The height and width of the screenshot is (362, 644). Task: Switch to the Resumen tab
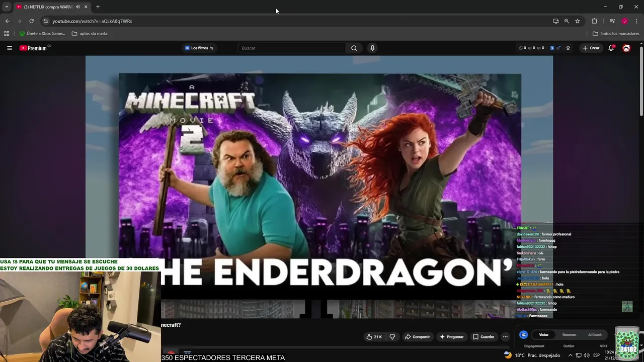point(569,335)
